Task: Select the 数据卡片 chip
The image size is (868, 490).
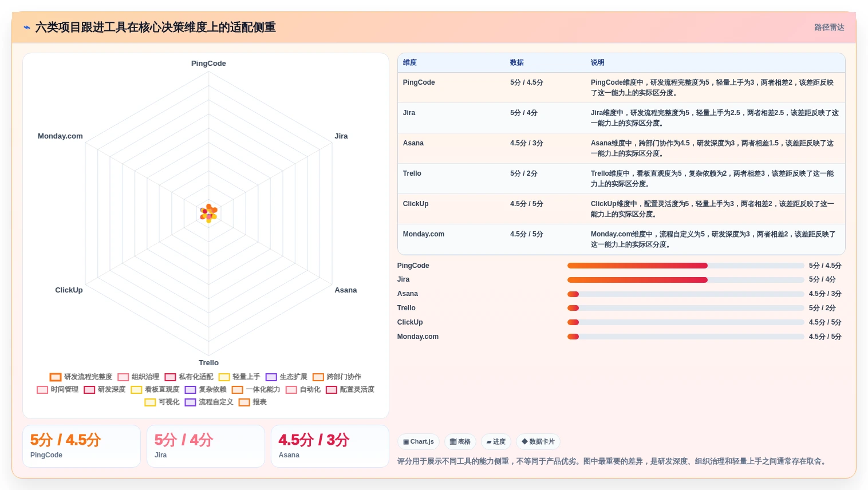Action: click(538, 441)
